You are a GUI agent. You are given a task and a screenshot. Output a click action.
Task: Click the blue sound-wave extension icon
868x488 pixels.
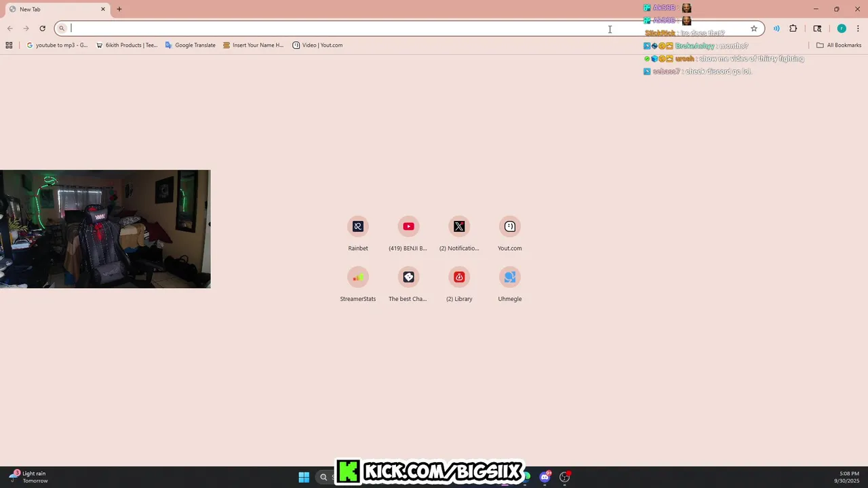776,28
